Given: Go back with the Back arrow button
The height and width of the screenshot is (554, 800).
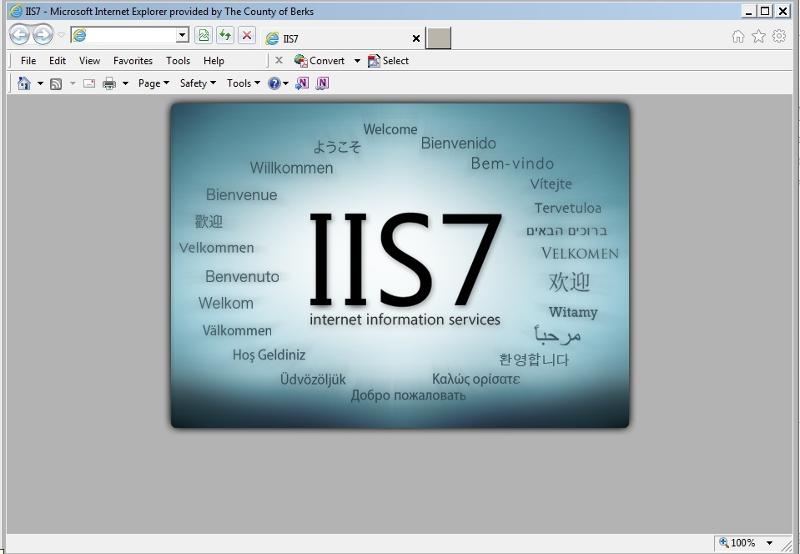Looking at the screenshot, I should (x=19, y=35).
